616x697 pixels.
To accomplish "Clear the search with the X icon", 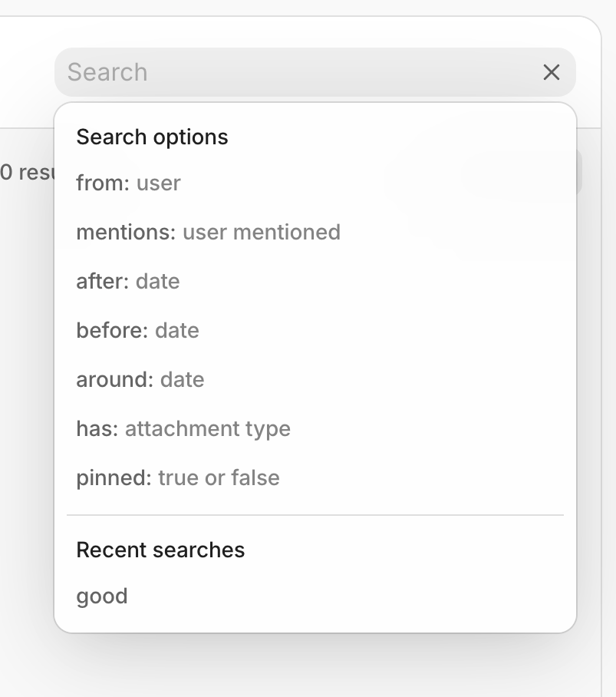I will pyautogui.click(x=551, y=72).
